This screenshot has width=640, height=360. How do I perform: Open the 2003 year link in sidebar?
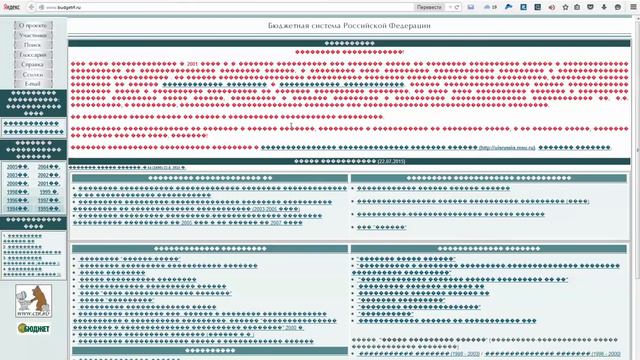(x=17, y=175)
